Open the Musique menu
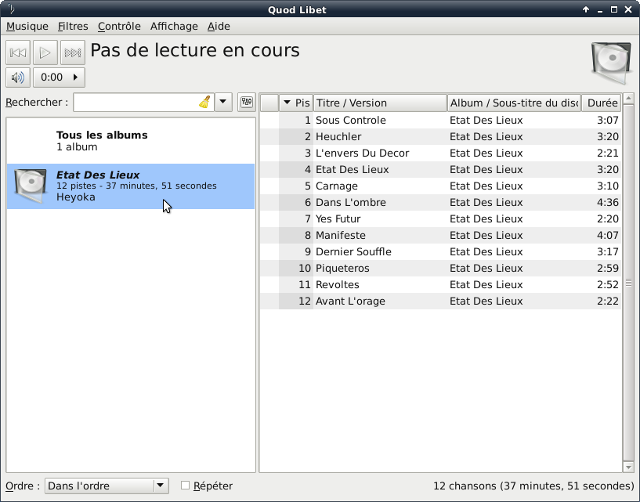The height and width of the screenshot is (502, 640). click(27, 26)
